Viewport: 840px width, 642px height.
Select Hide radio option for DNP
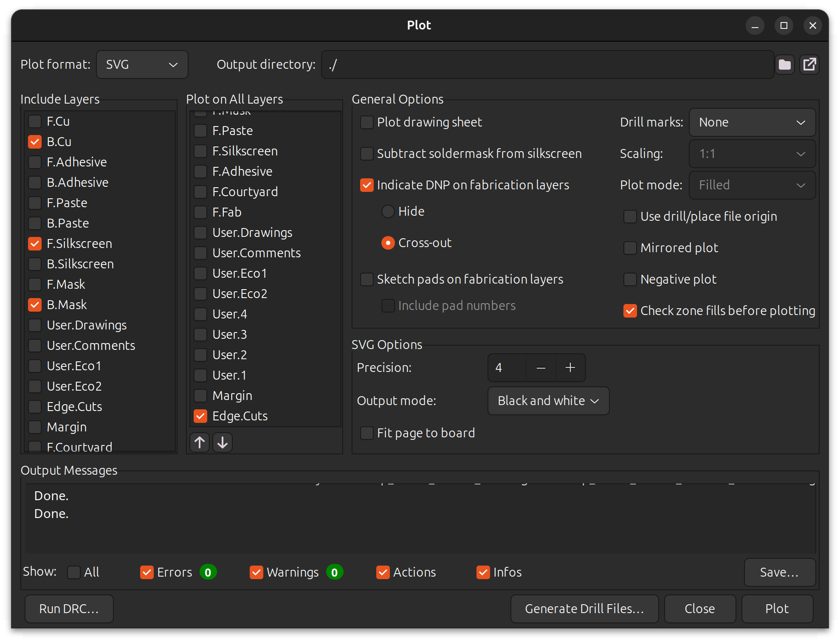(388, 211)
